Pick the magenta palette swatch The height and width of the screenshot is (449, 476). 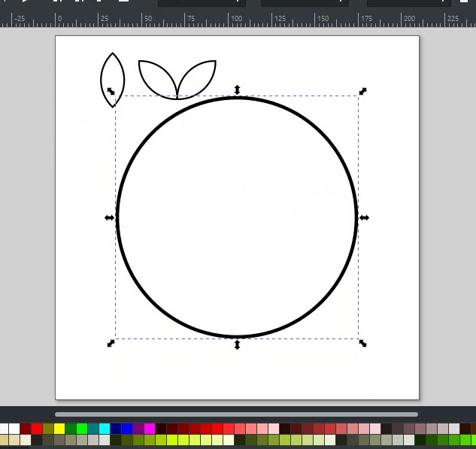point(150,429)
